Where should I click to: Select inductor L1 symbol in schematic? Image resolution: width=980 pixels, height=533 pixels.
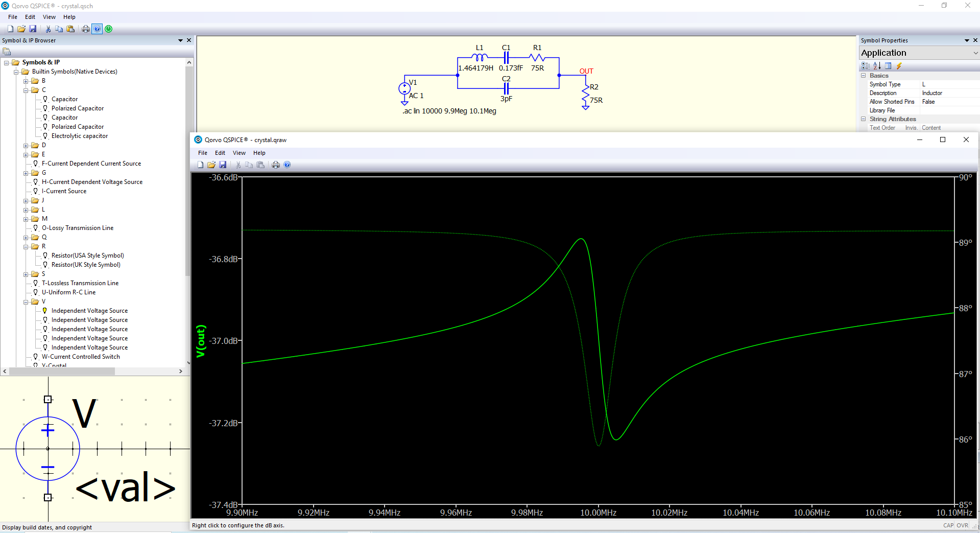479,58
